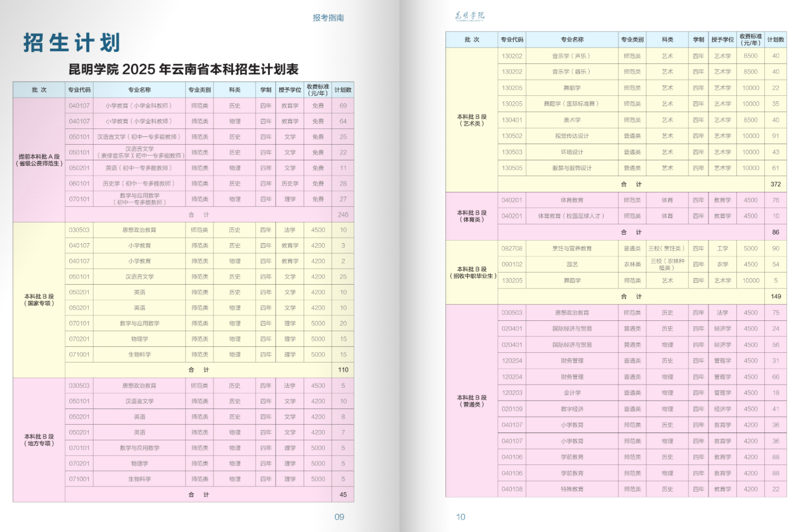Click total 149 for 中职毕业生 batch

776,296
